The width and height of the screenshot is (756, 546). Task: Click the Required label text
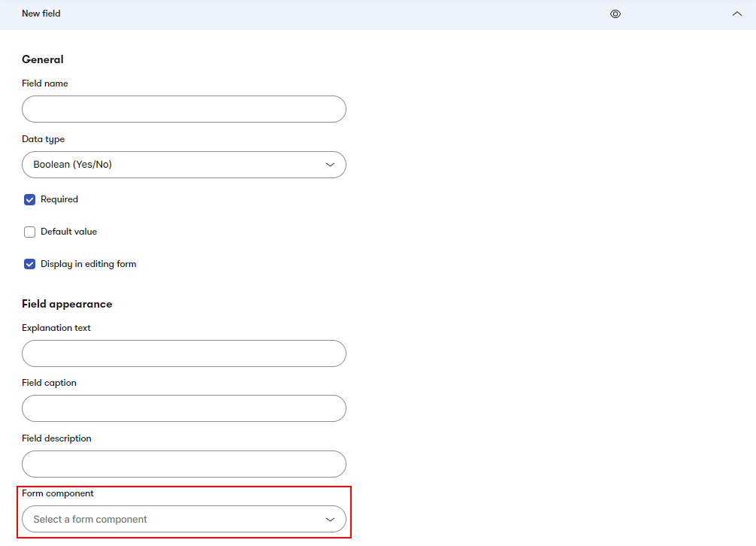[59, 200]
